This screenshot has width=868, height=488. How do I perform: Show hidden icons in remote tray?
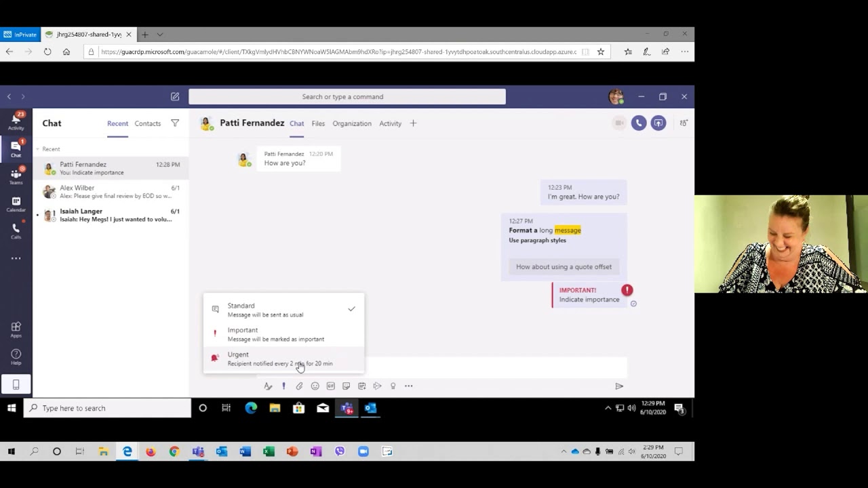click(x=608, y=408)
